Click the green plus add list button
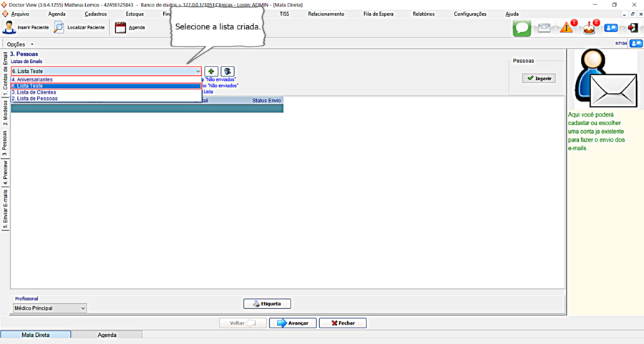Viewport: 644px width, 344px height. point(211,72)
